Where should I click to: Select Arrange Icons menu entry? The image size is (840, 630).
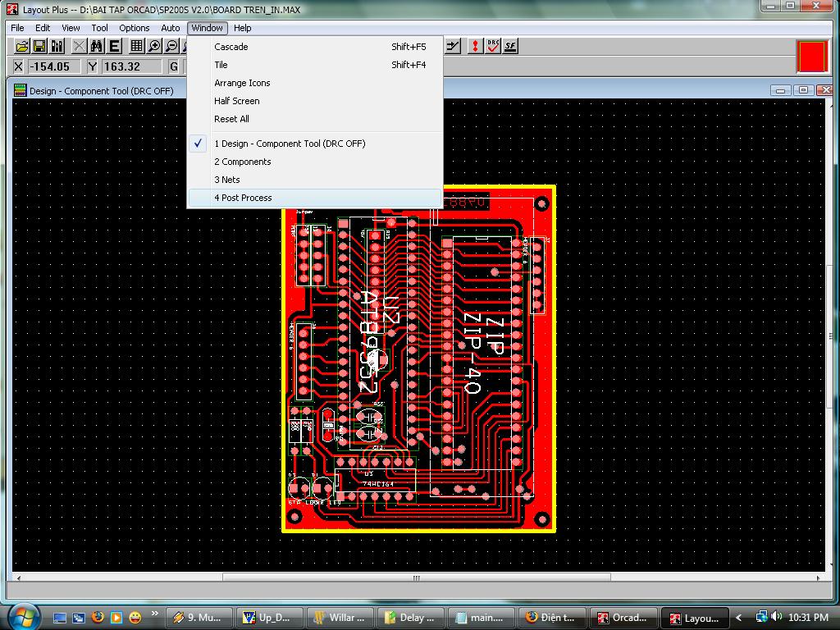pos(315,83)
